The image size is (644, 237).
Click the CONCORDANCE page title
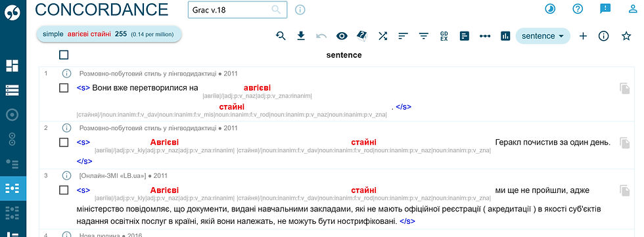[102, 9]
